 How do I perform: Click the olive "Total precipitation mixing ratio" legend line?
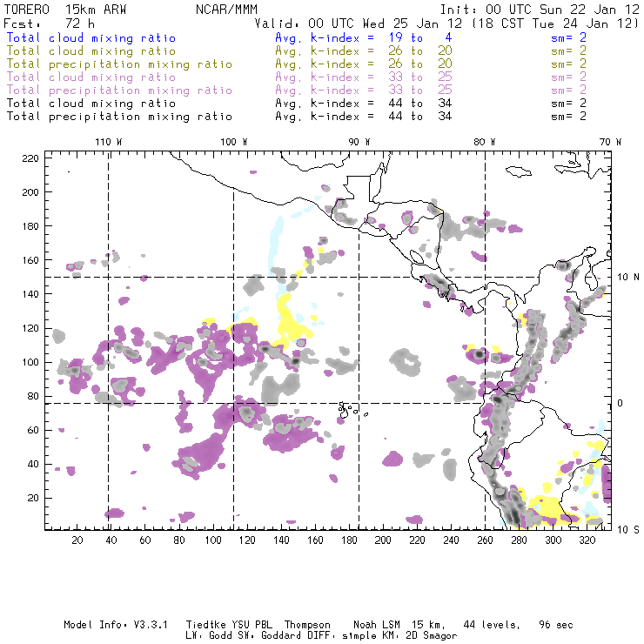click(x=119, y=64)
